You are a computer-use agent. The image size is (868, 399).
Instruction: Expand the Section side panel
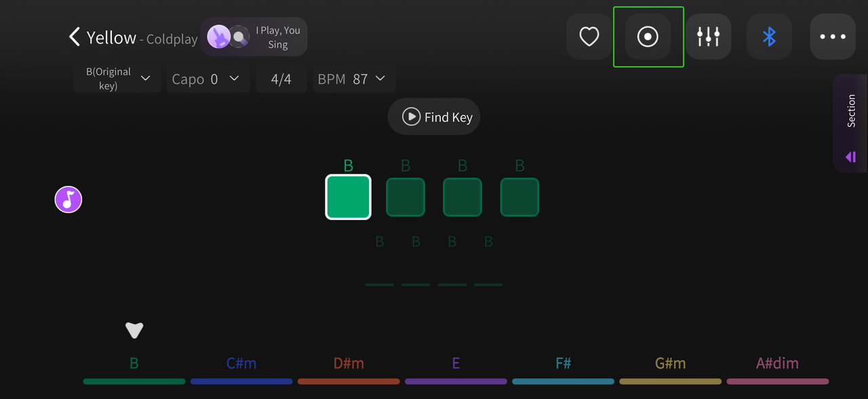[x=850, y=123]
